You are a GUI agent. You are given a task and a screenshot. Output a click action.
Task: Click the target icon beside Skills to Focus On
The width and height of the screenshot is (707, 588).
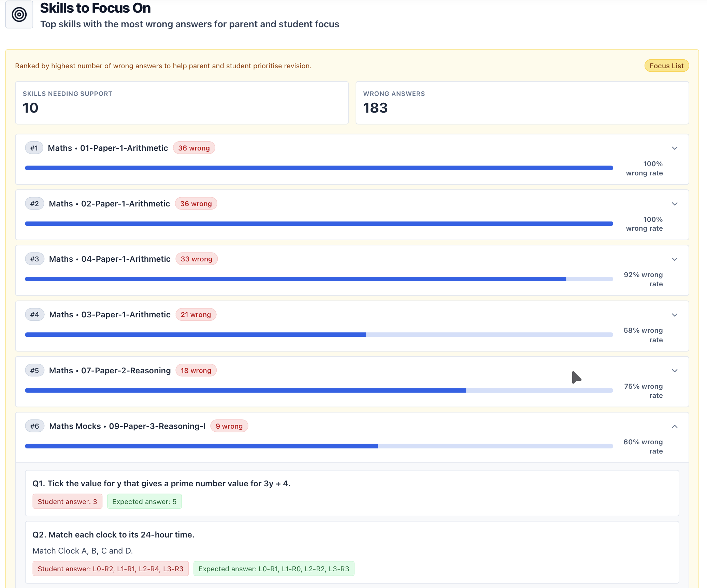(x=19, y=14)
